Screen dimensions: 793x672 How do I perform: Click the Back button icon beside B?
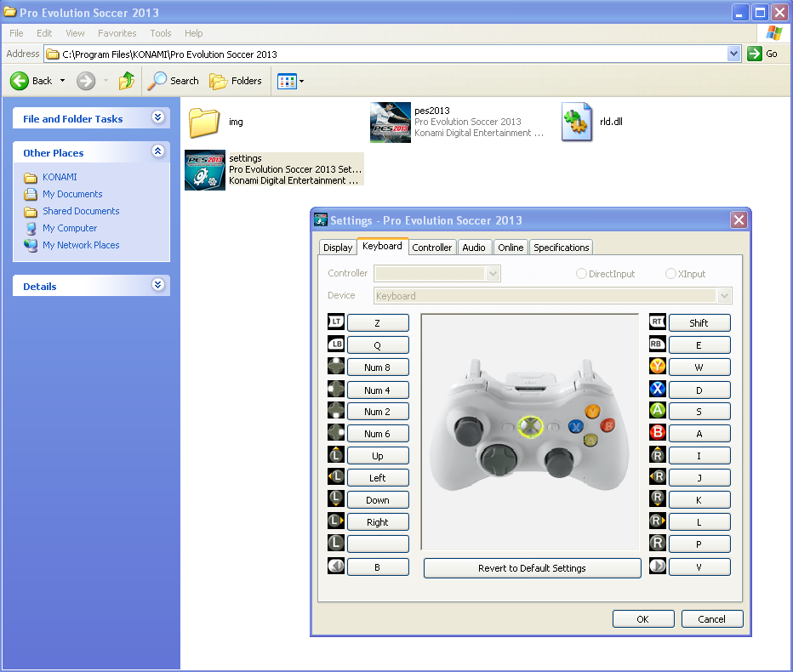coord(336,566)
